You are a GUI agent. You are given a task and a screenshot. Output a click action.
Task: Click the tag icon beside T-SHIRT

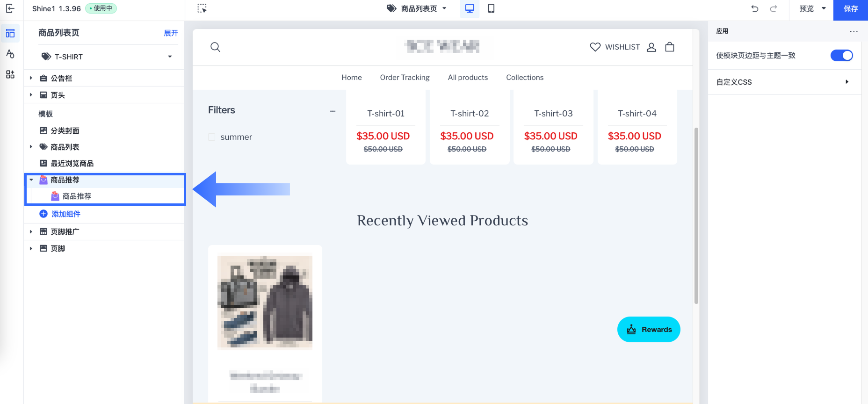click(46, 57)
